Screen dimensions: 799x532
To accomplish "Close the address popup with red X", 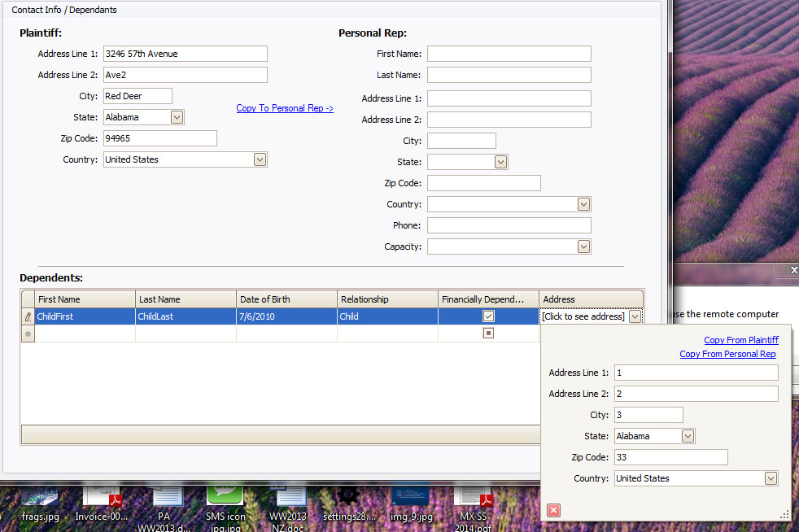I will tap(553, 510).
